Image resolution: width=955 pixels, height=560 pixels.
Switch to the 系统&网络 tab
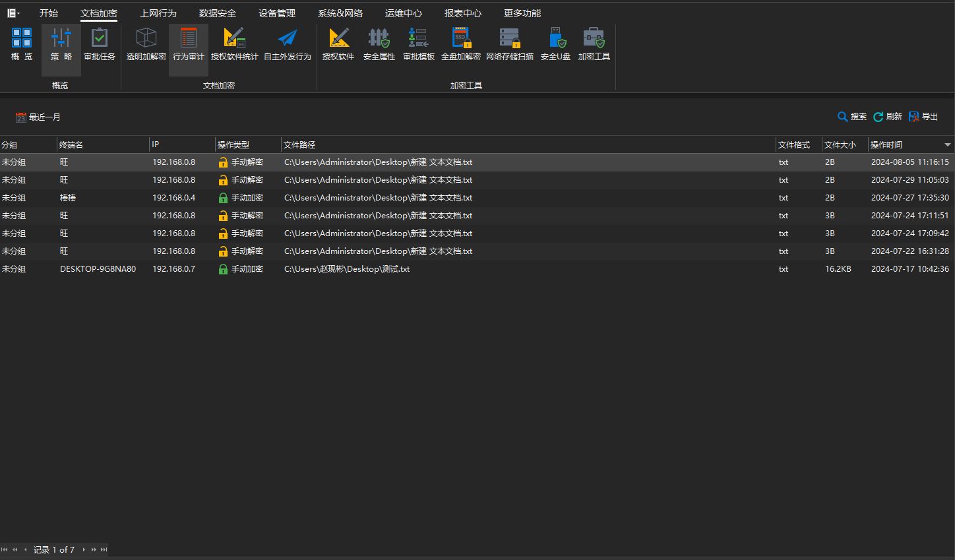pos(340,13)
